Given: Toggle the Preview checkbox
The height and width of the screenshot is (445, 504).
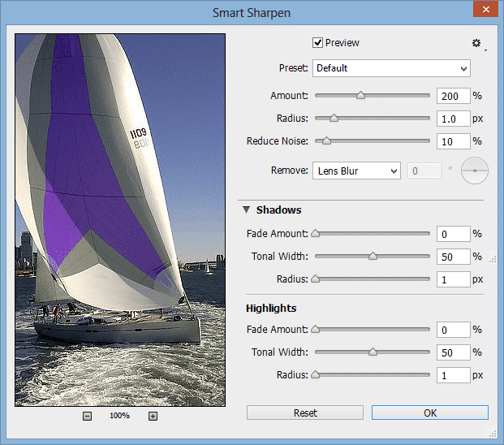Looking at the screenshot, I should [x=317, y=42].
